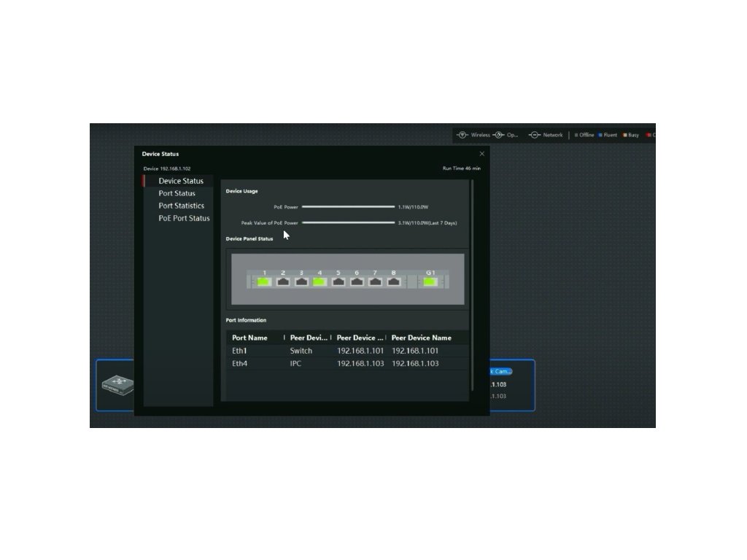
Task: Open the PoE Port Status tab
Action: point(184,218)
